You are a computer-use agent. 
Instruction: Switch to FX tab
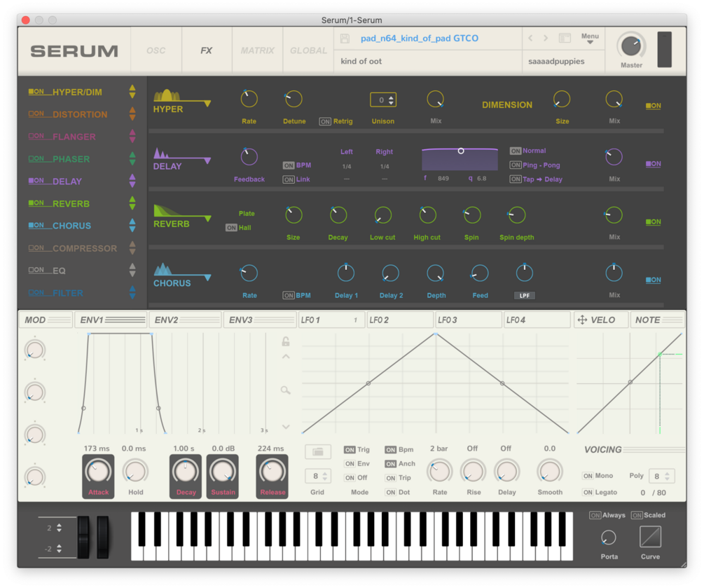[207, 50]
